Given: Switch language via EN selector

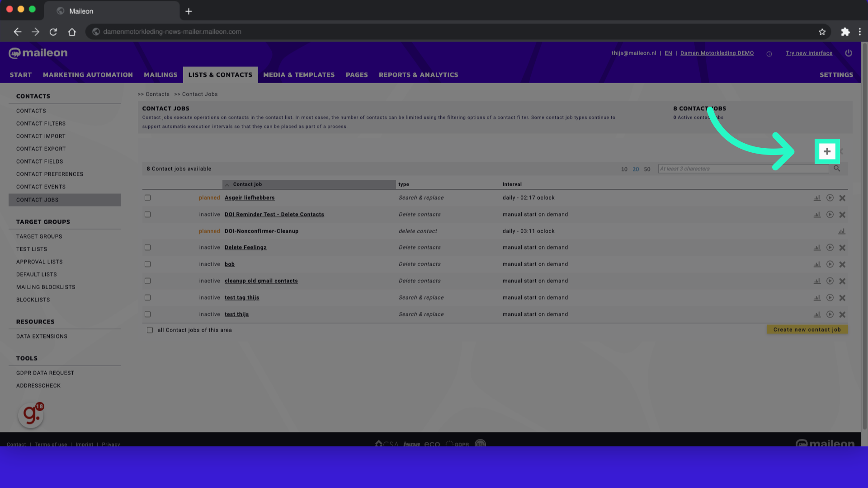Looking at the screenshot, I should pyautogui.click(x=668, y=53).
